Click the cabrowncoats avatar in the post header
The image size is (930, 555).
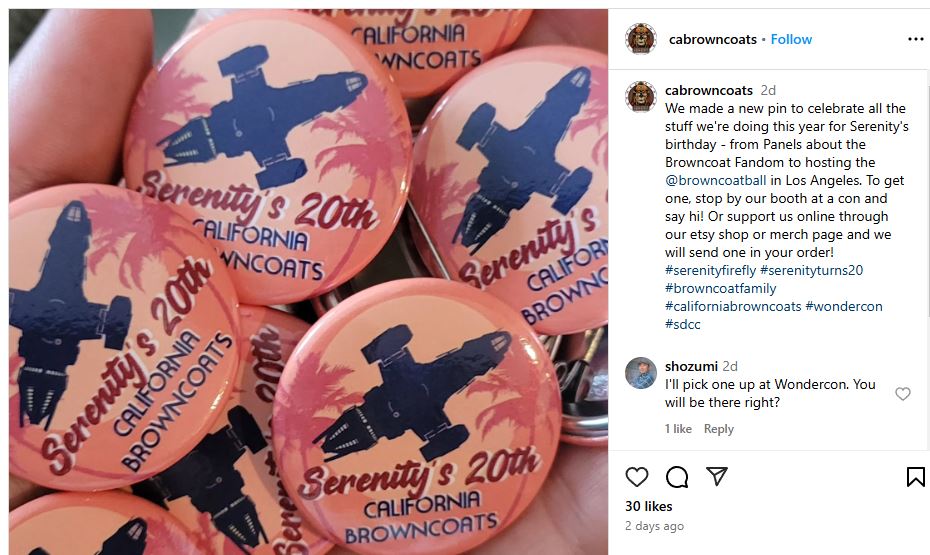click(641, 39)
